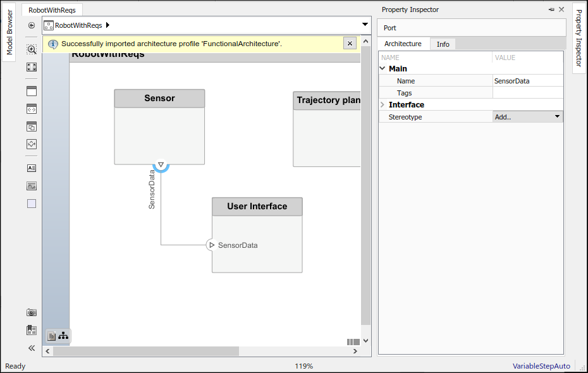Click the back navigation arrow icon
The image size is (588, 373).
pos(32,25)
